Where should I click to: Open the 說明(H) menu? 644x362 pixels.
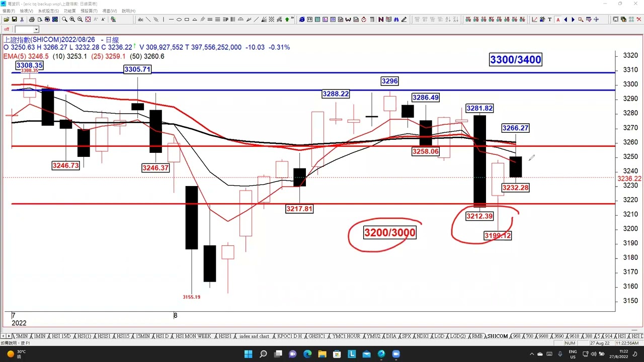[x=129, y=11]
